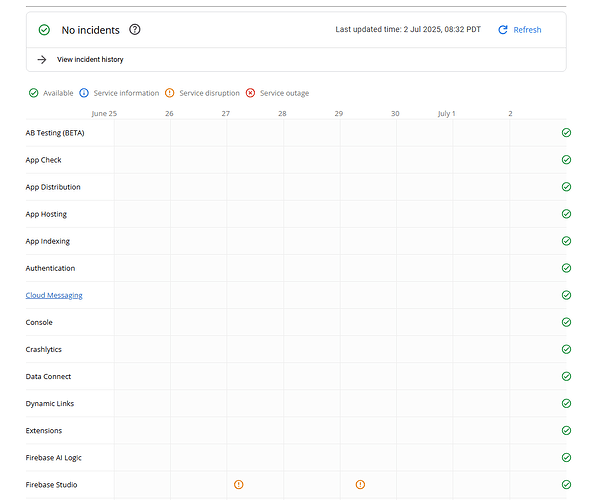This screenshot has width=597, height=500.
Task: Click the Available legend label
Action: (58, 93)
